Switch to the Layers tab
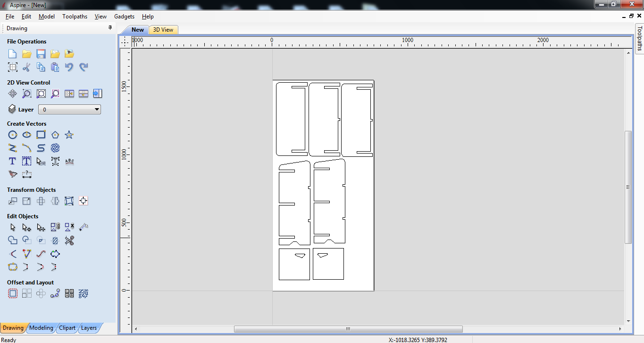The image size is (644, 343). (x=89, y=328)
